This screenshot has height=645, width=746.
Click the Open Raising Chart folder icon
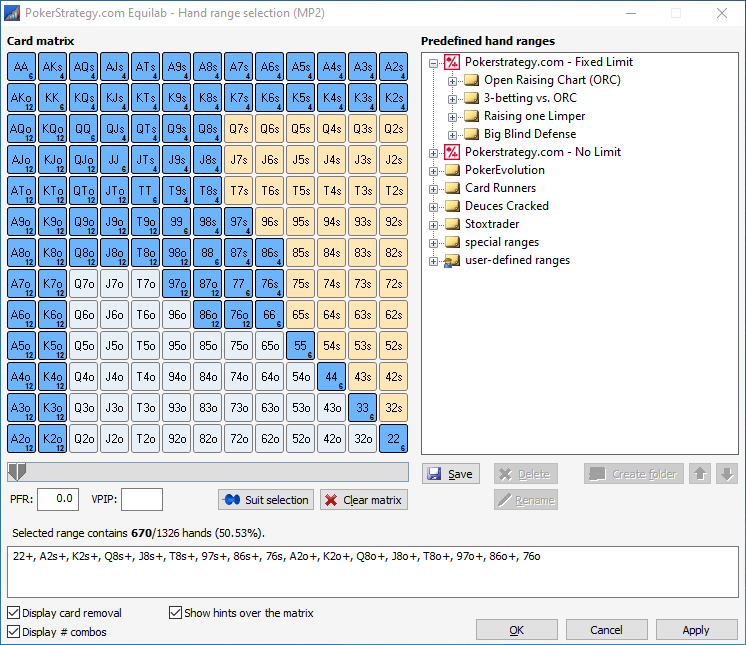pos(471,80)
